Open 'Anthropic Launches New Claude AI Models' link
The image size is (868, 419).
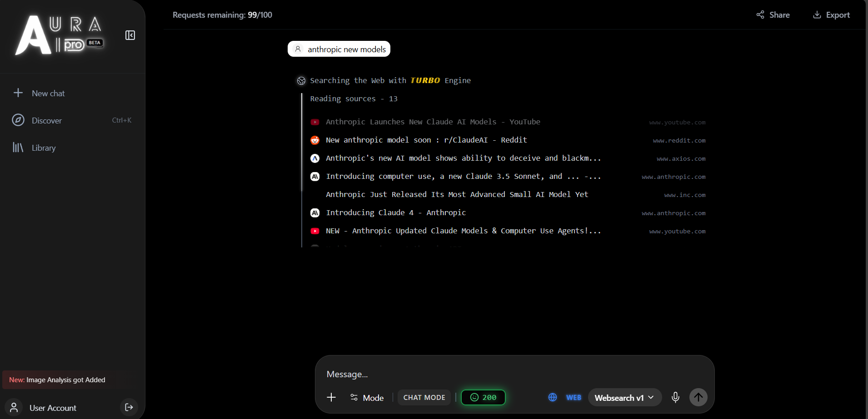coord(433,122)
